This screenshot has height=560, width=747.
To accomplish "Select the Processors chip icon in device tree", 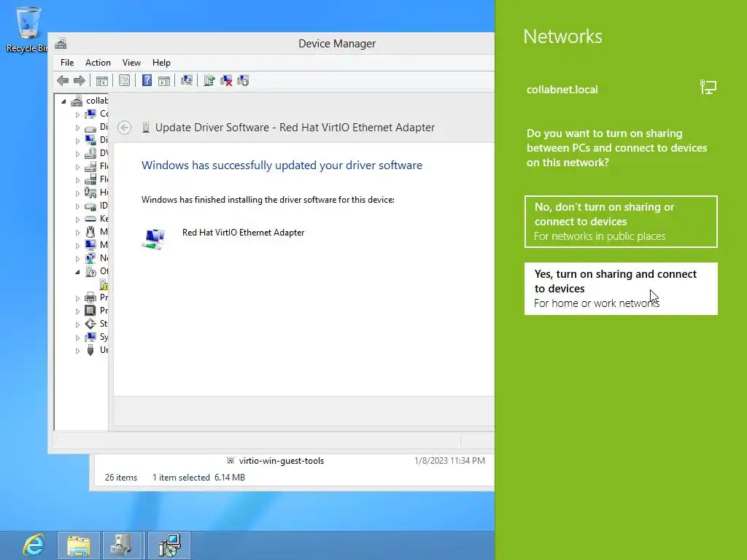I will coord(90,311).
